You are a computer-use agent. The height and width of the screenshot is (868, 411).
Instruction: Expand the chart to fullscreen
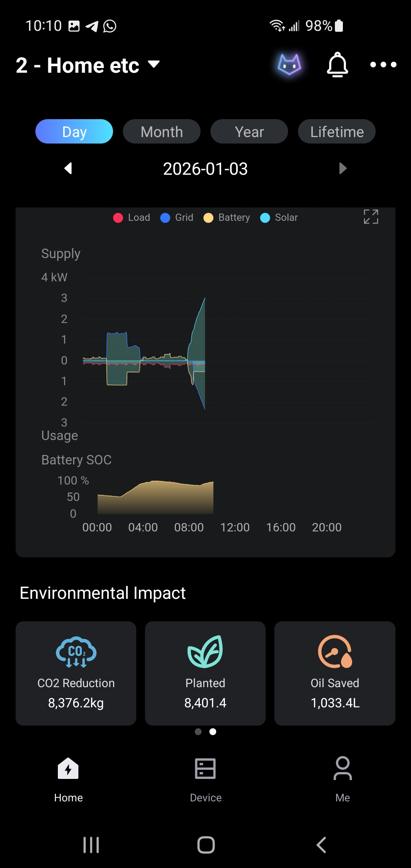371,217
